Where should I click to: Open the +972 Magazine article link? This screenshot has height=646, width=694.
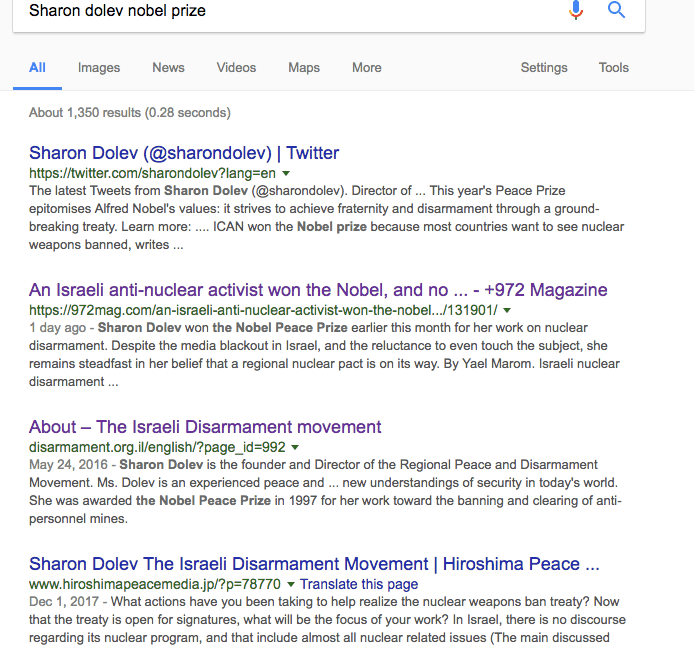318,290
